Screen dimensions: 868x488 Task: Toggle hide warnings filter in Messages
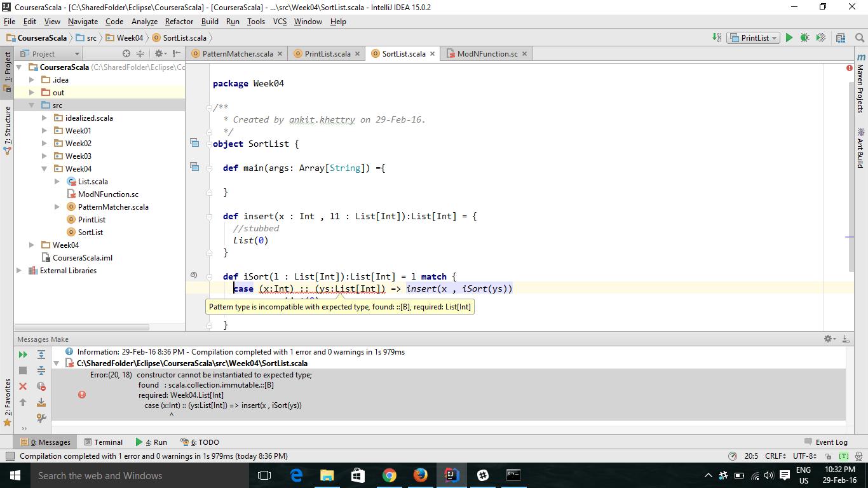click(41, 386)
